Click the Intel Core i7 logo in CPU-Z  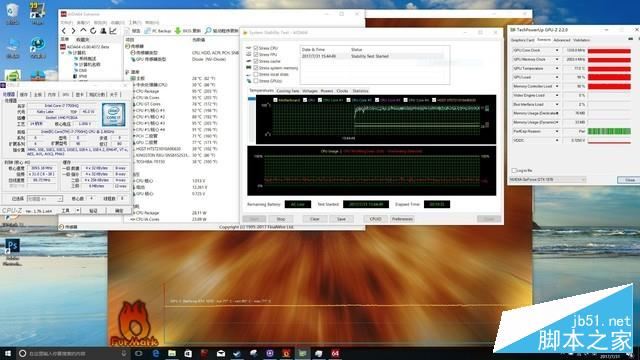pyautogui.click(x=114, y=115)
